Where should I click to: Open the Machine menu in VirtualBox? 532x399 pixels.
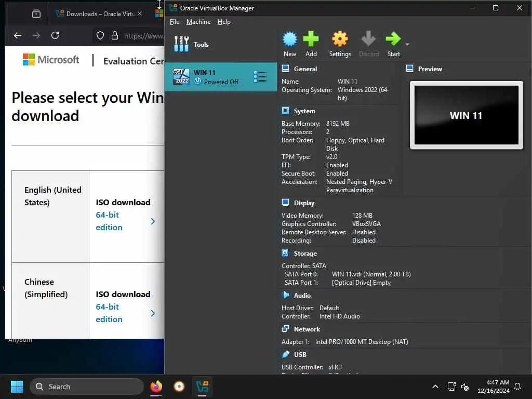click(198, 22)
